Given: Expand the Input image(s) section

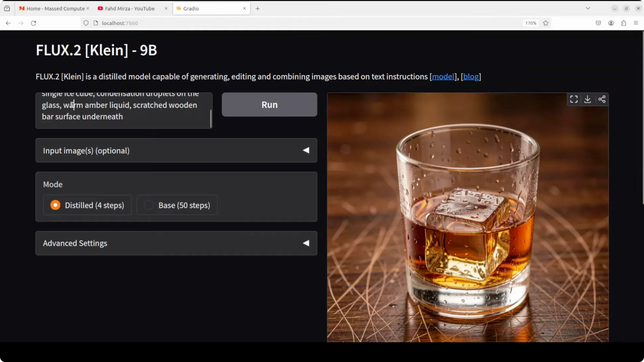Looking at the screenshot, I should [x=176, y=150].
